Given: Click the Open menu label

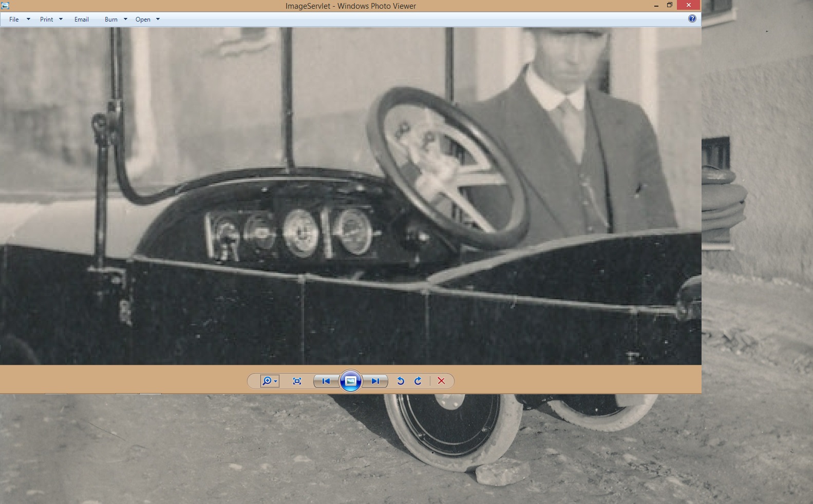Looking at the screenshot, I should (x=143, y=20).
